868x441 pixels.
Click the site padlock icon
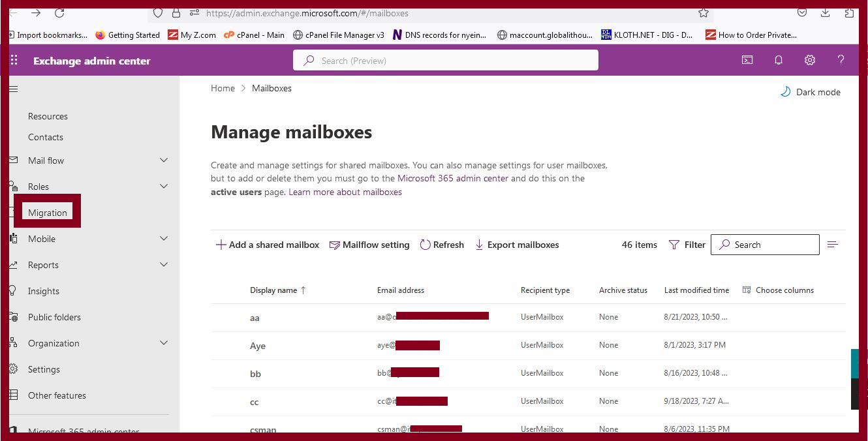[176, 12]
